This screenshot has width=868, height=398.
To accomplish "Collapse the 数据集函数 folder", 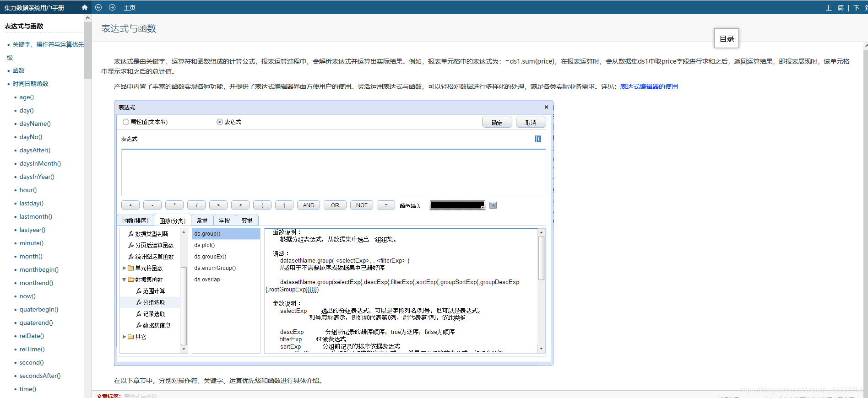I will (124, 280).
